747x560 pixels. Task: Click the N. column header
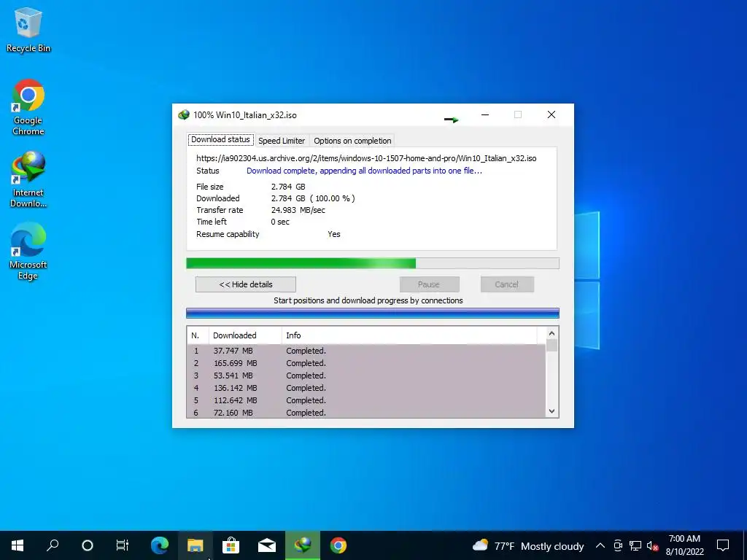198,335
